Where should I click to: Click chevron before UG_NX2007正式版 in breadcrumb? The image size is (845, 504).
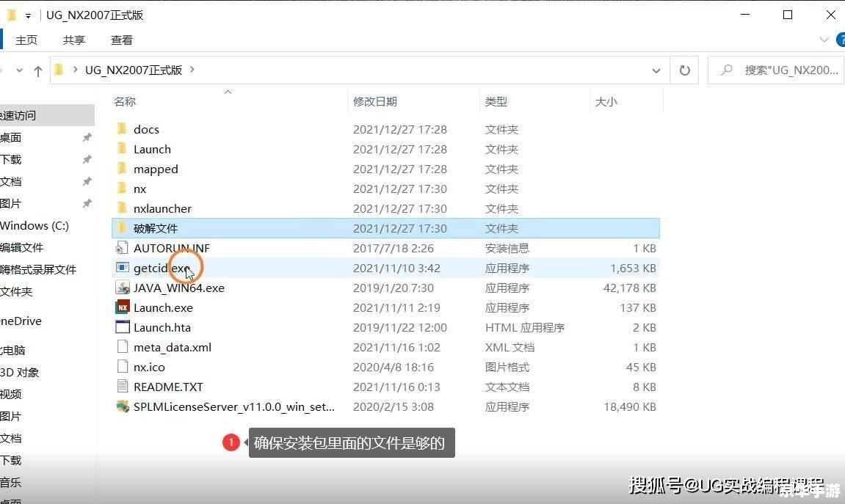75,70
